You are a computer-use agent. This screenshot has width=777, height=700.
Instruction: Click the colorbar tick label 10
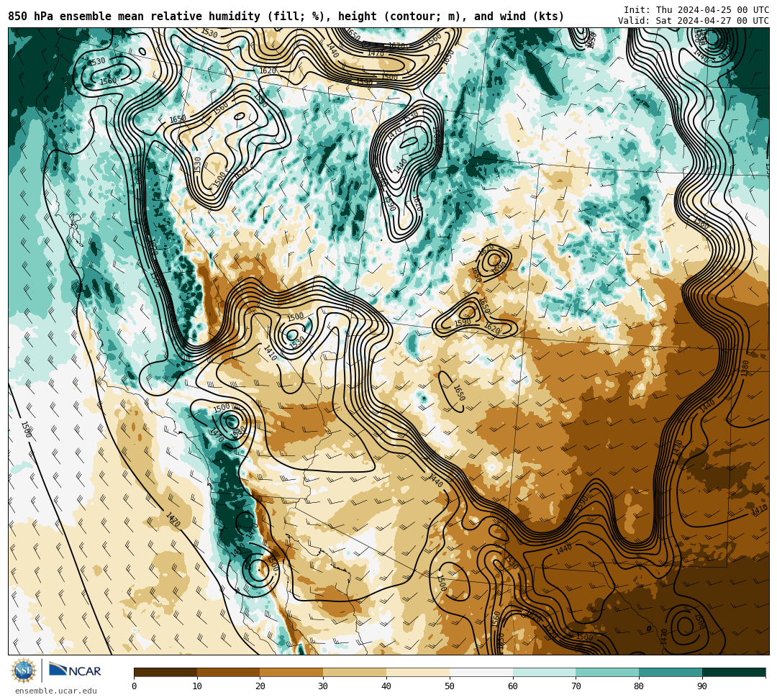click(x=197, y=686)
